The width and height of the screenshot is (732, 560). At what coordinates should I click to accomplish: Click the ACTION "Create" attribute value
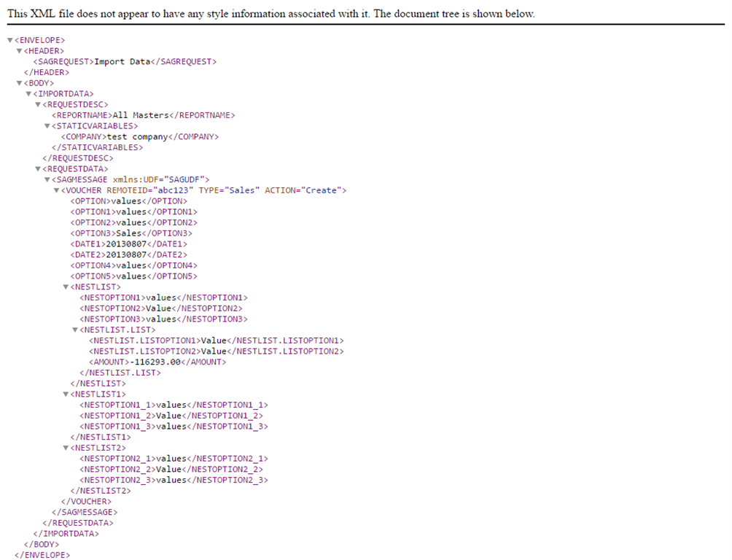[x=322, y=190]
